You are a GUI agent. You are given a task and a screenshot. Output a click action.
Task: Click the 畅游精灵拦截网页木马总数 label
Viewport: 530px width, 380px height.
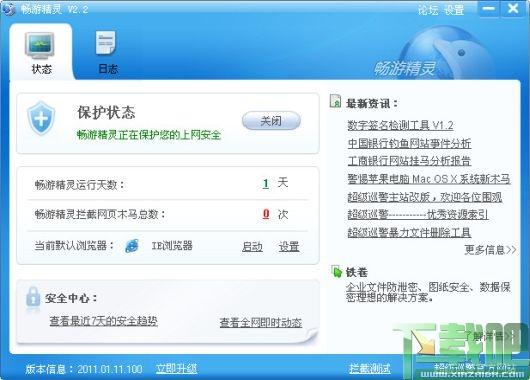click(x=100, y=214)
